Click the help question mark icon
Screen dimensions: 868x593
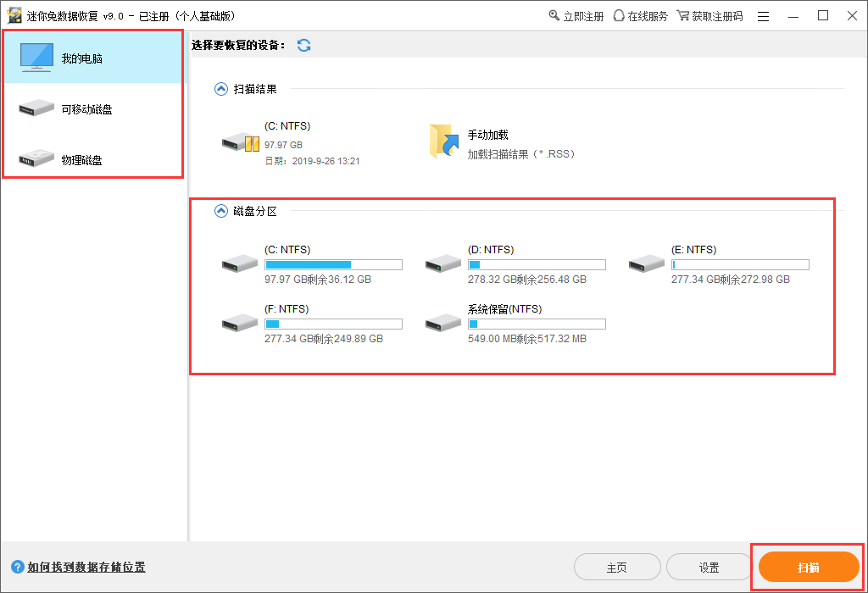pos(18,567)
